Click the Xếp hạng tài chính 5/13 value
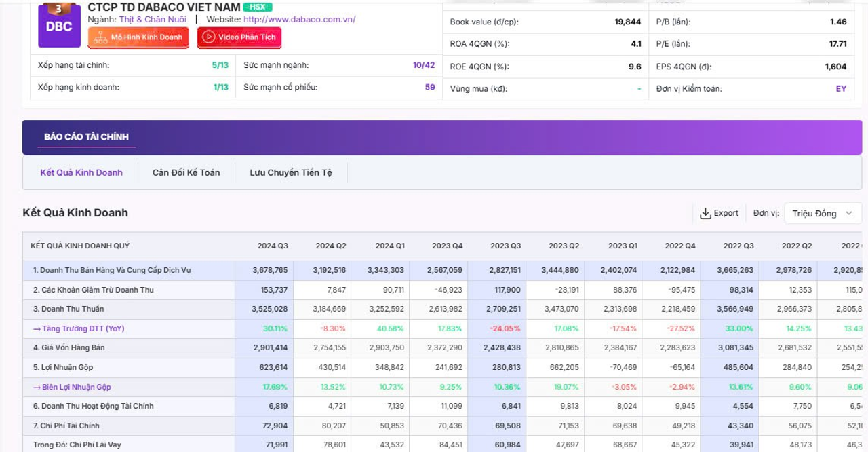Screen dimensions: 868x452 220,65
